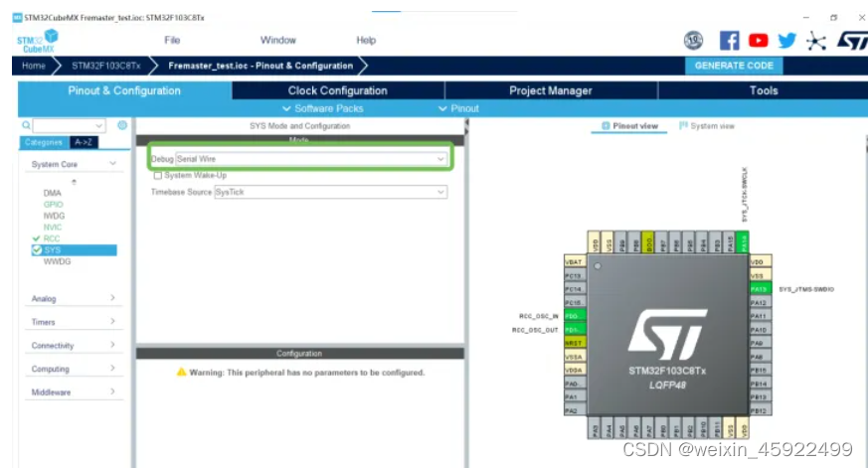Select WWDG in System Core list

click(57, 261)
